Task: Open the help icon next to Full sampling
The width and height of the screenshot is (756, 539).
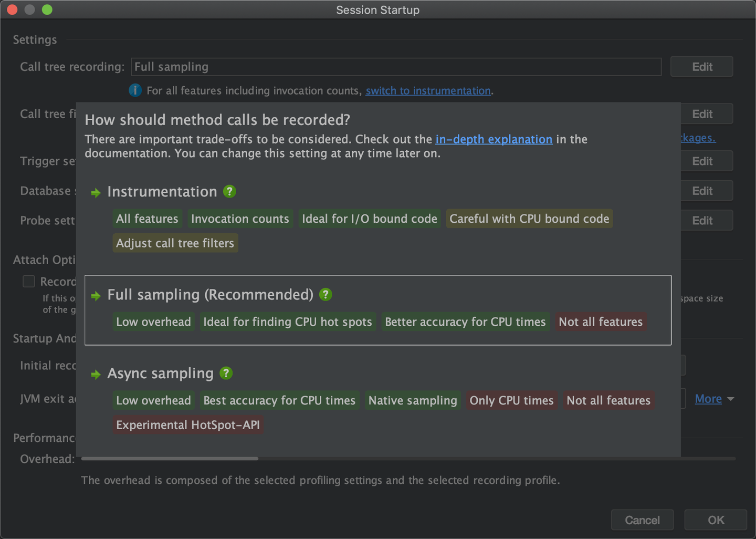Action: pyautogui.click(x=325, y=295)
